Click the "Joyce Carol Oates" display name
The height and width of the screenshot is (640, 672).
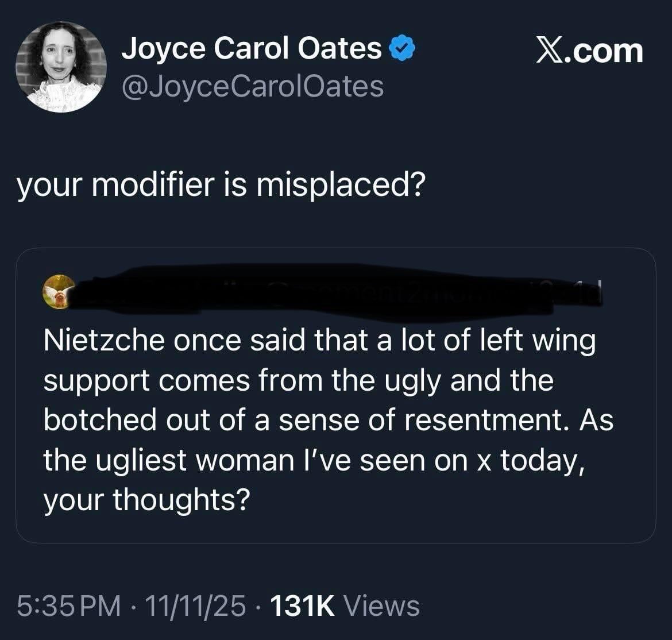pos(251,48)
